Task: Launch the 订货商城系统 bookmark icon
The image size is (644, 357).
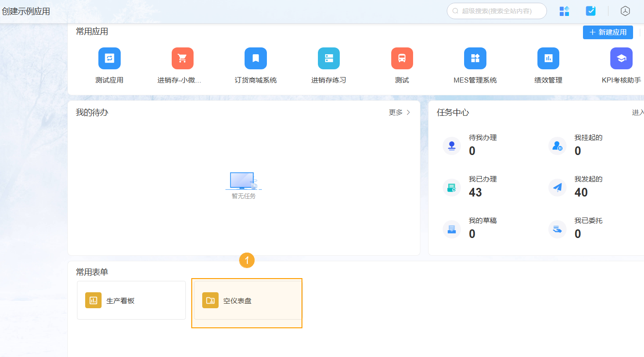Action: (x=256, y=58)
